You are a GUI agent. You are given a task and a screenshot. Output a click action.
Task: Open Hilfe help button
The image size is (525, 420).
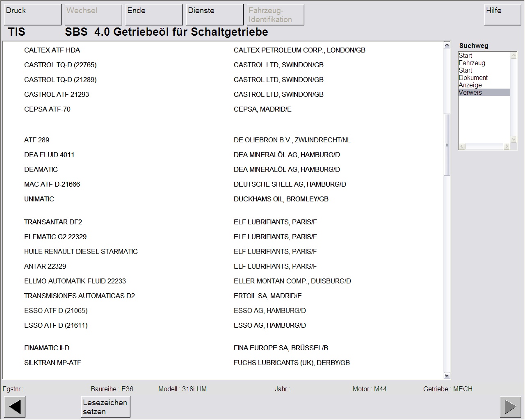pos(502,14)
